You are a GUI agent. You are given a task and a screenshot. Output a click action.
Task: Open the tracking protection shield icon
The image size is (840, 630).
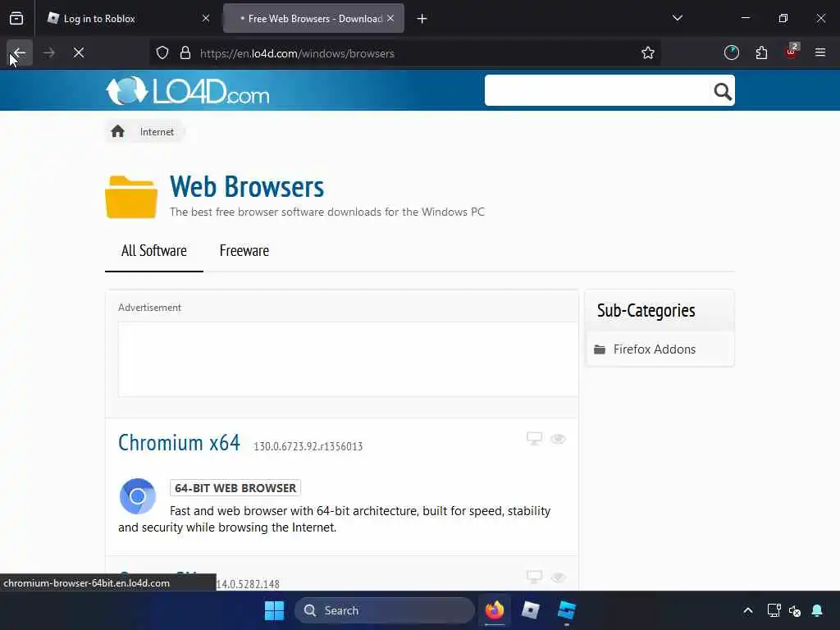click(x=162, y=53)
